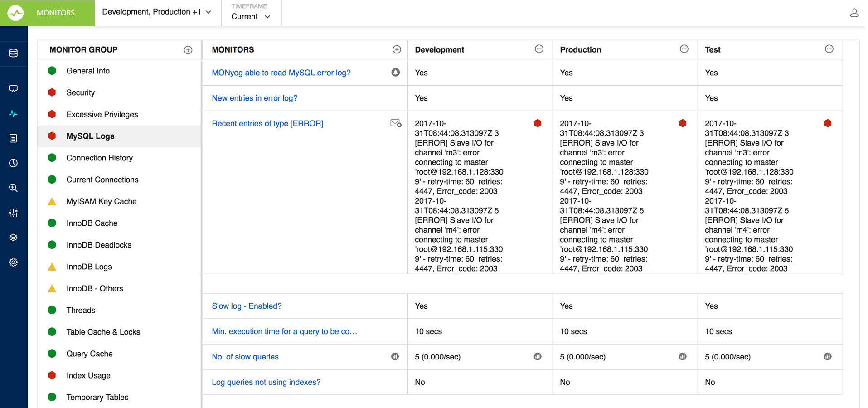Open the Index Usage monitor group

point(88,375)
